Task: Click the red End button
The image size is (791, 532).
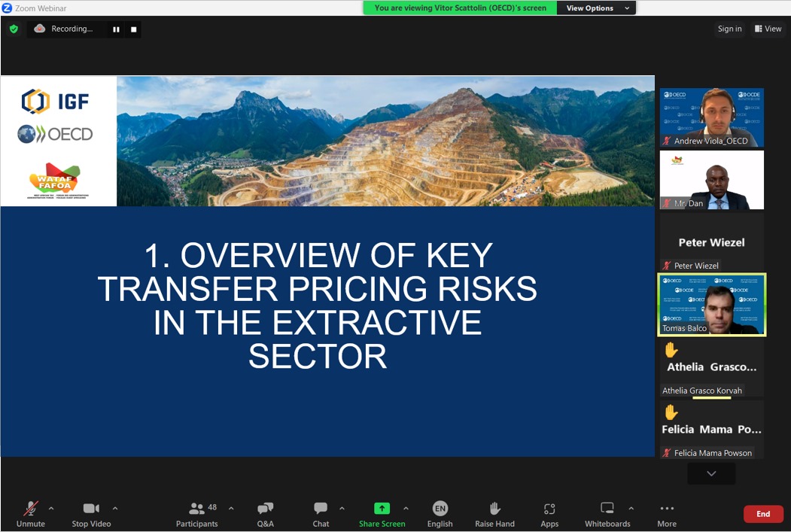Action: (x=763, y=514)
